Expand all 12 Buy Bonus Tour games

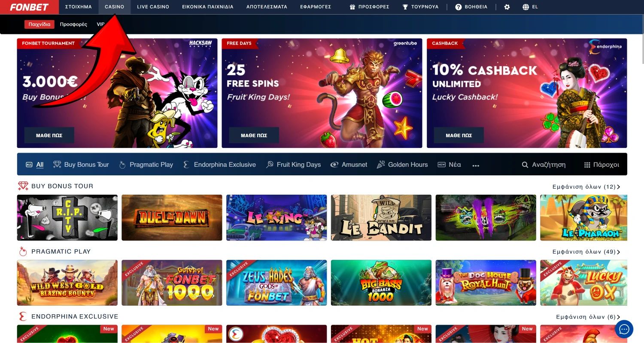(x=586, y=187)
